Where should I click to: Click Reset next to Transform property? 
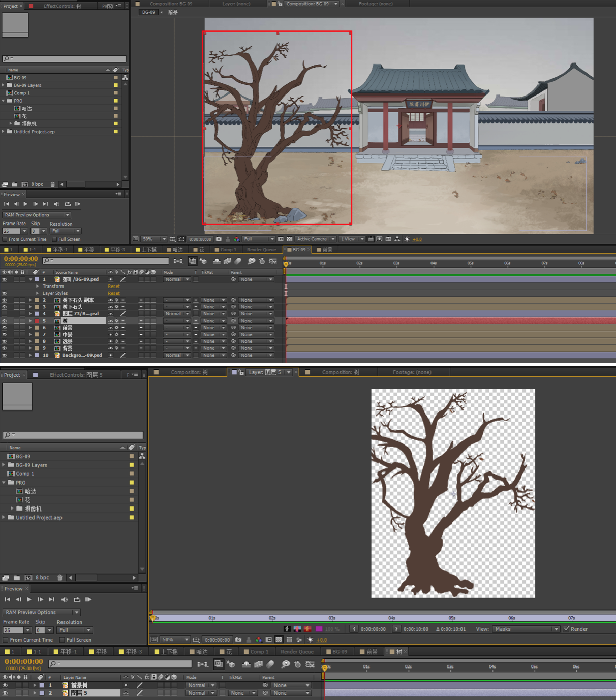point(113,287)
